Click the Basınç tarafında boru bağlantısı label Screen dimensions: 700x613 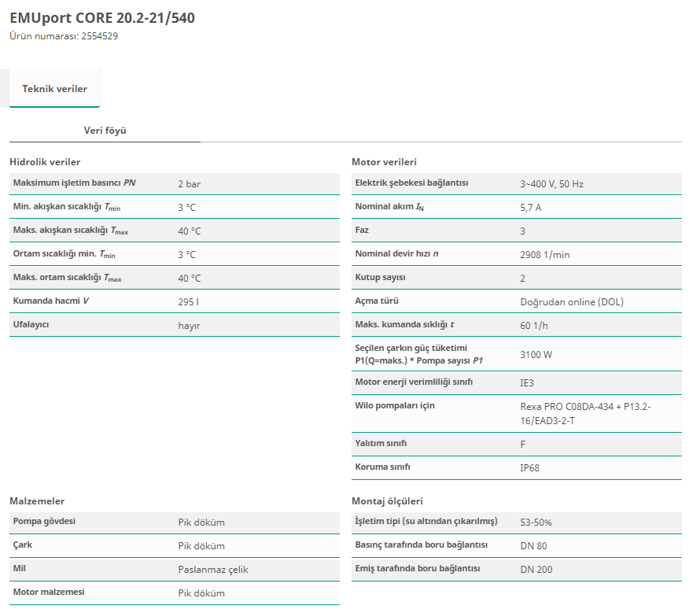tap(422, 545)
